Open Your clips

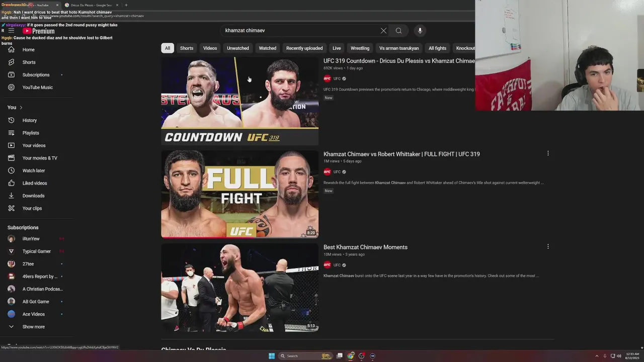click(36, 209)
